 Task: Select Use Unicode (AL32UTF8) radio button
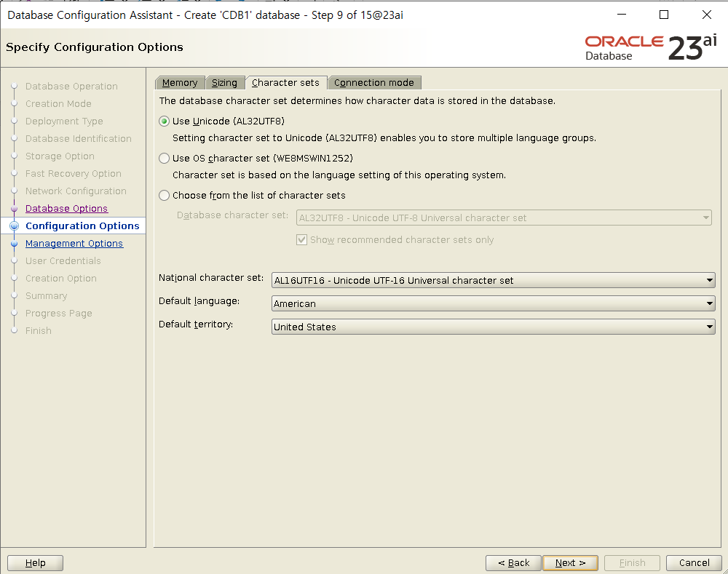164,121
